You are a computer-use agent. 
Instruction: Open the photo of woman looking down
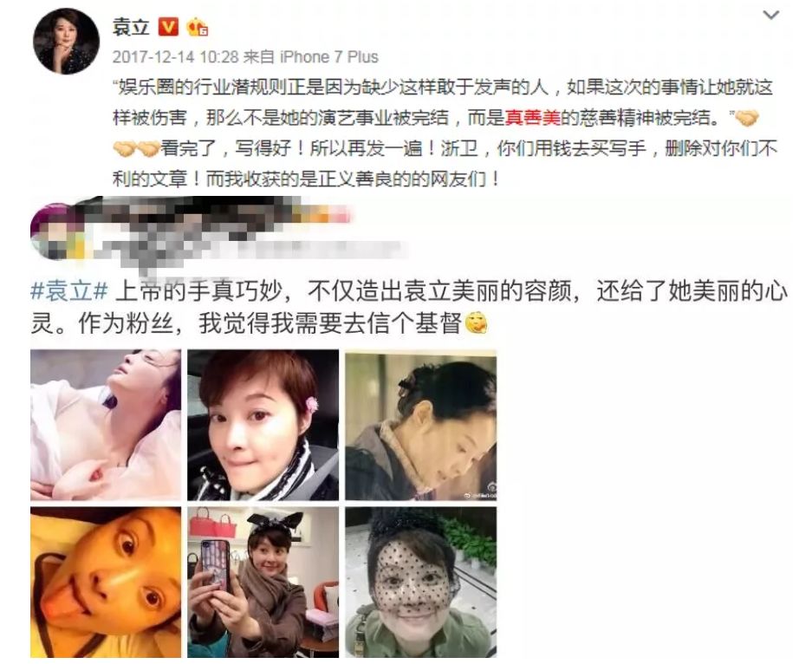click(420, 424)
